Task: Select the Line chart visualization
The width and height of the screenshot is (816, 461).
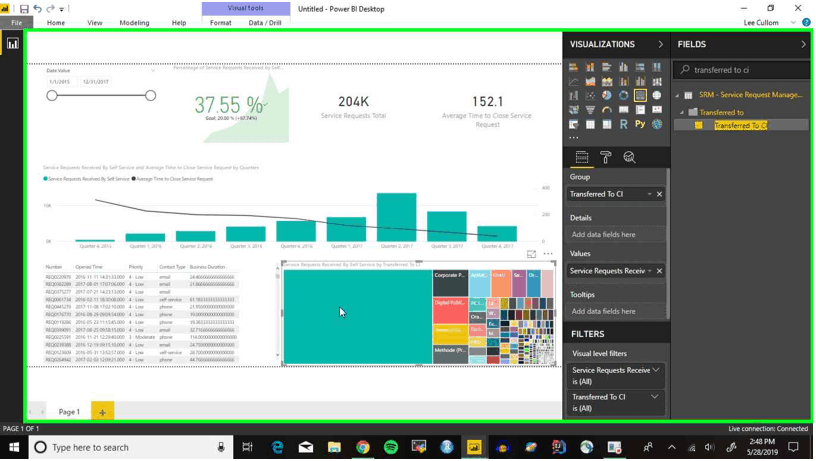Action: tap(573, 82)
